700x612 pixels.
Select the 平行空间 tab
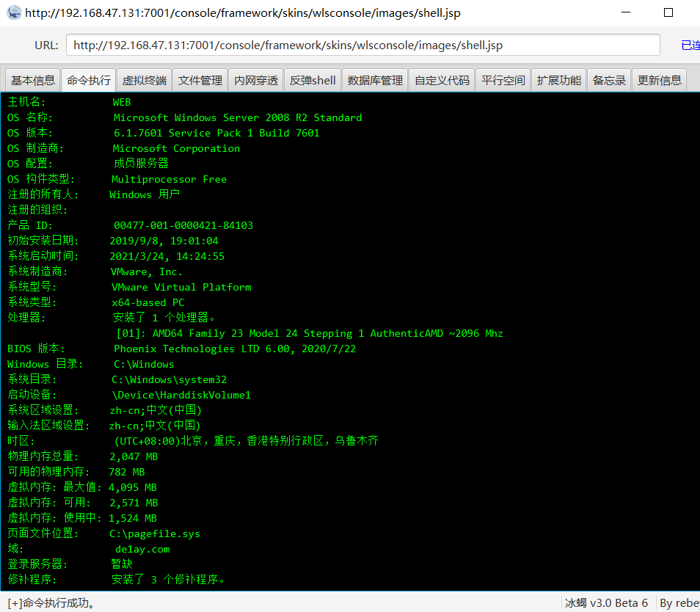tap(503, 80)
